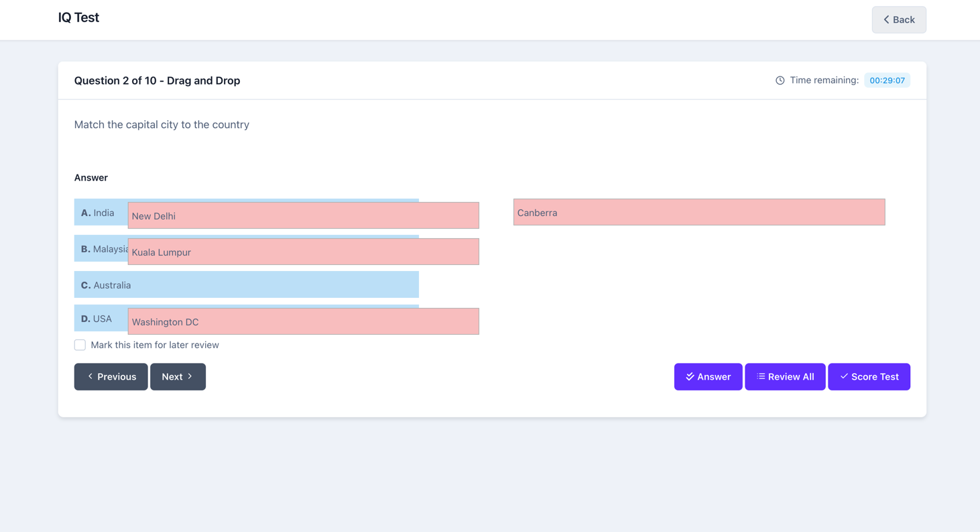Click the India country row
Viewport: 980px width, 532px height.
99,212
